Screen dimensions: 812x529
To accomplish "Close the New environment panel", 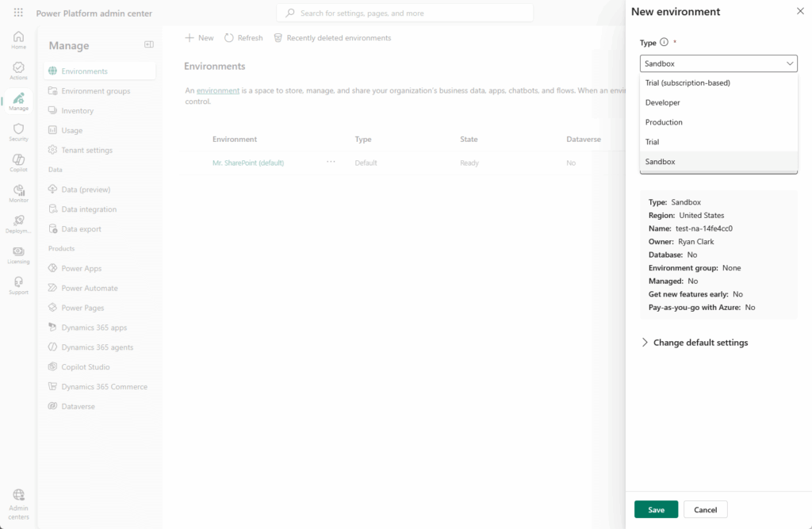I will click(800, 11).
